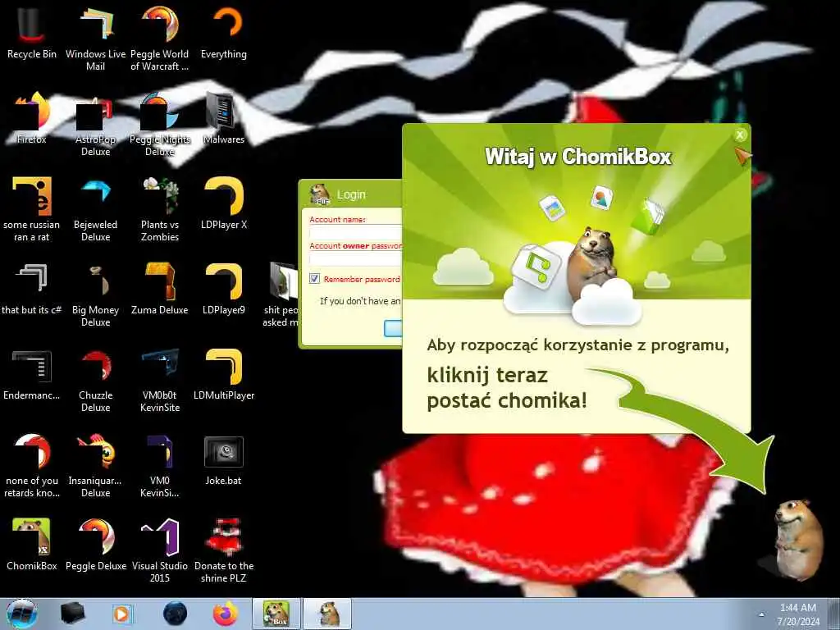This screenshot has height=630, width=840.
Task: Launch the Everything search shortcut
Action: (224, 33)
